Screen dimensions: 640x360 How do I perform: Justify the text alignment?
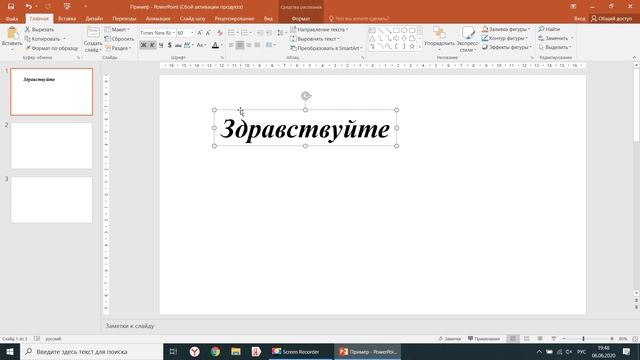pyautogui.click(x=257, y=45)
